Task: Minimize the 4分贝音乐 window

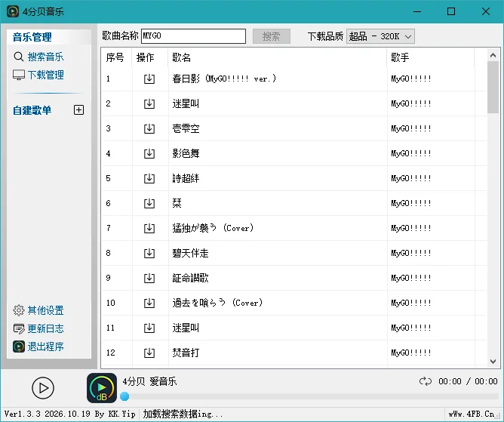Action: coord(417,11)
